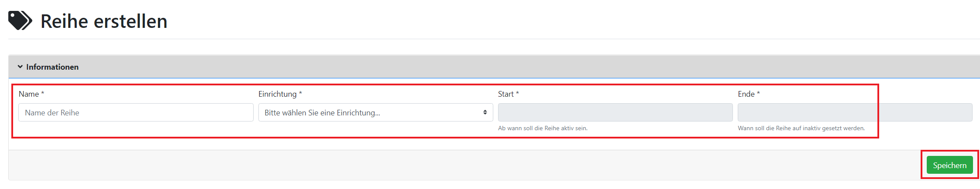This screenshot has height=189, width=980.
Task: Open the Ende date field
Action: pos(855,112)
